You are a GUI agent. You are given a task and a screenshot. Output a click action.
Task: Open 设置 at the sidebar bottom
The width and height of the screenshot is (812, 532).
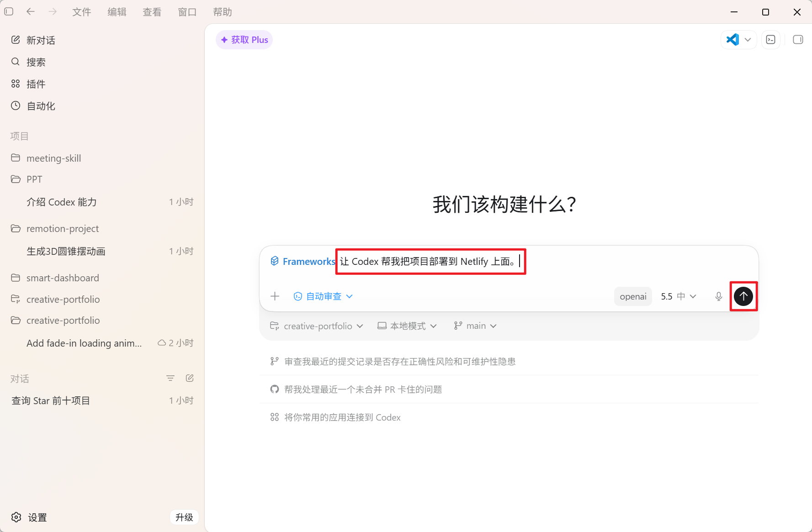pos(29,517)
